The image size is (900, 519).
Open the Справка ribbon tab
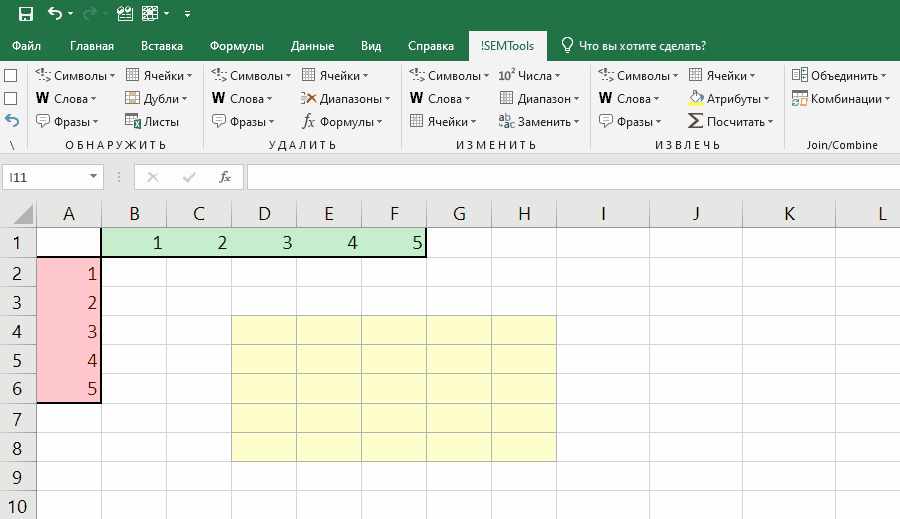point(430,46)
